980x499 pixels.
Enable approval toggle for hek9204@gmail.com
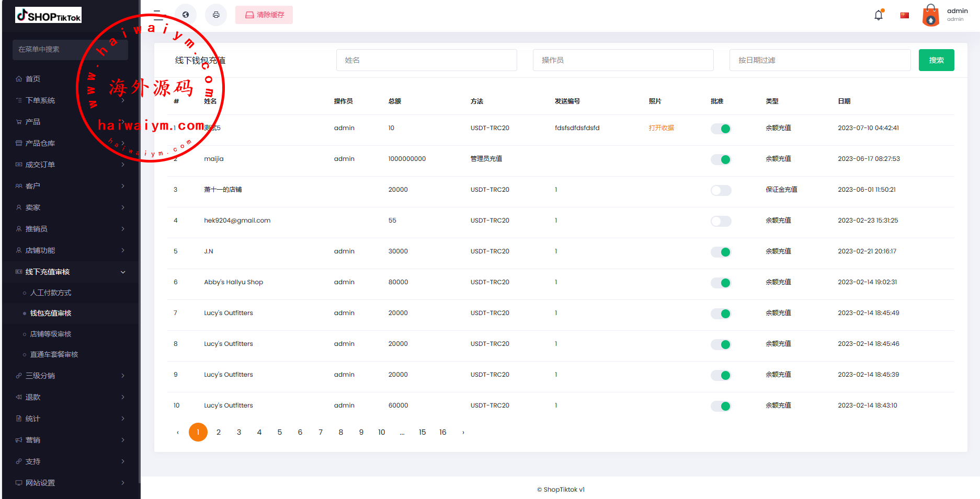tap(721, 221)
